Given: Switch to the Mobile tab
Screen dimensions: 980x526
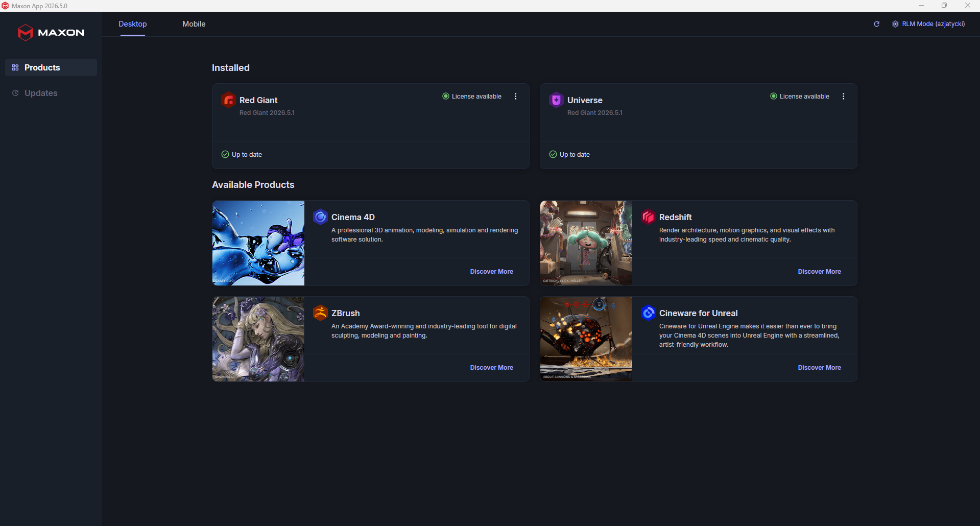Looking at the screenshot, I should [194, 24].
